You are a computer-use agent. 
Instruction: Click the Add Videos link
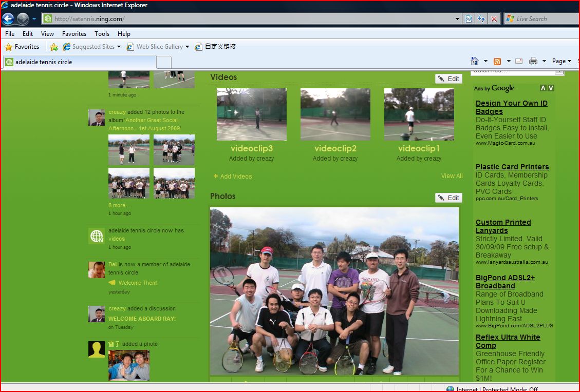236,177
